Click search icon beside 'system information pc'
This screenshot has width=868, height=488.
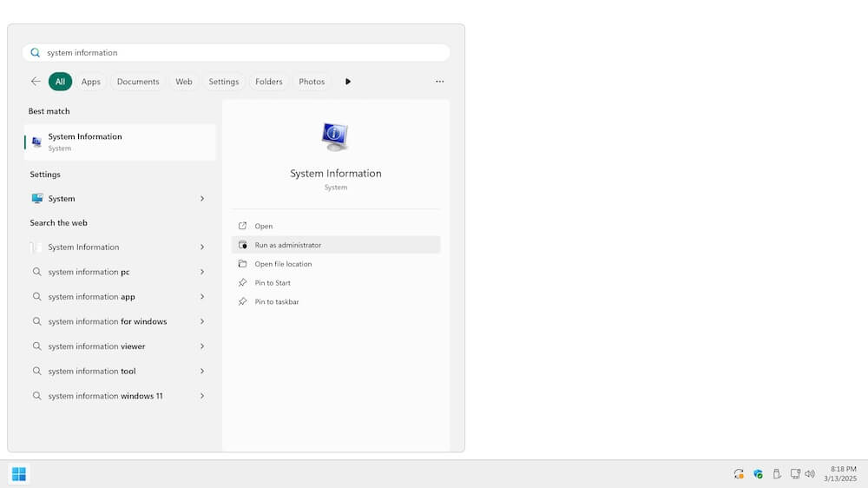click(x=36, y=272)
